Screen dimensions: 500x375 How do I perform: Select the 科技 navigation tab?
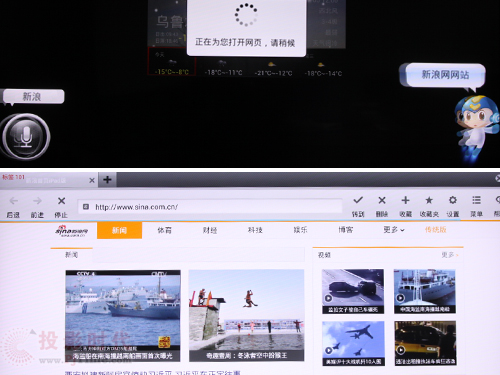255,230
